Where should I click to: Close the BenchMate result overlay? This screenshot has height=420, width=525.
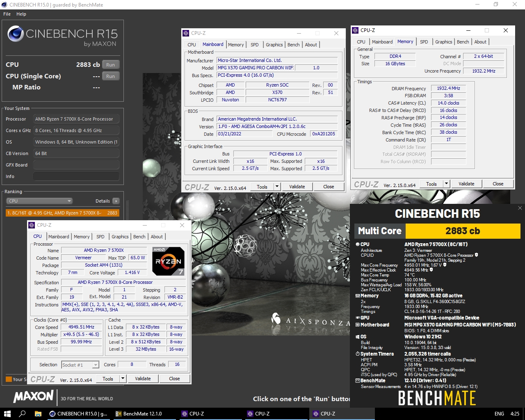[x=520, y=208]
